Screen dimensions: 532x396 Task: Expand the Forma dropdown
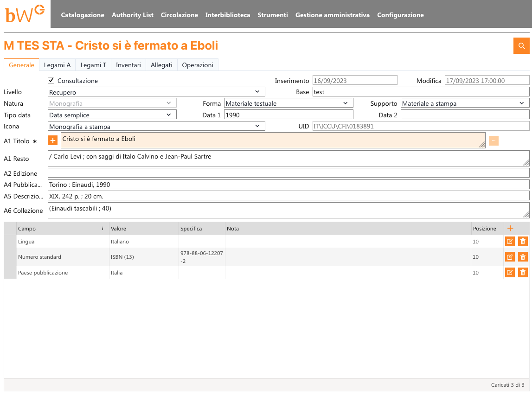click(x=288, y=103)
